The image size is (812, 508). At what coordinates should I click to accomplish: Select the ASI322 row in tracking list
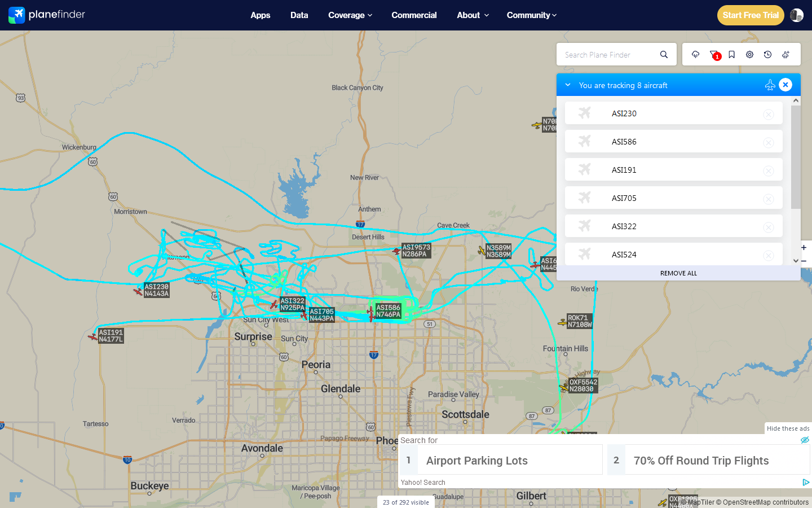674,226
